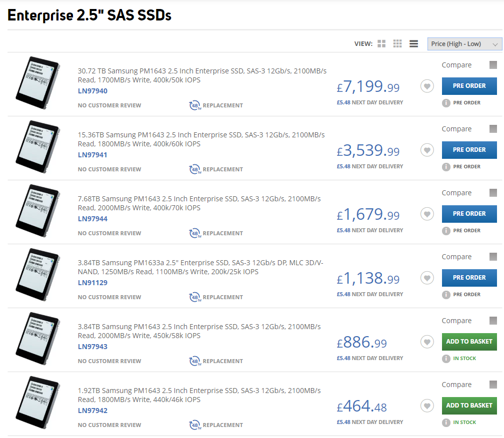Pre order the £1,679.99 Samsung SSD

coord(469,214)
